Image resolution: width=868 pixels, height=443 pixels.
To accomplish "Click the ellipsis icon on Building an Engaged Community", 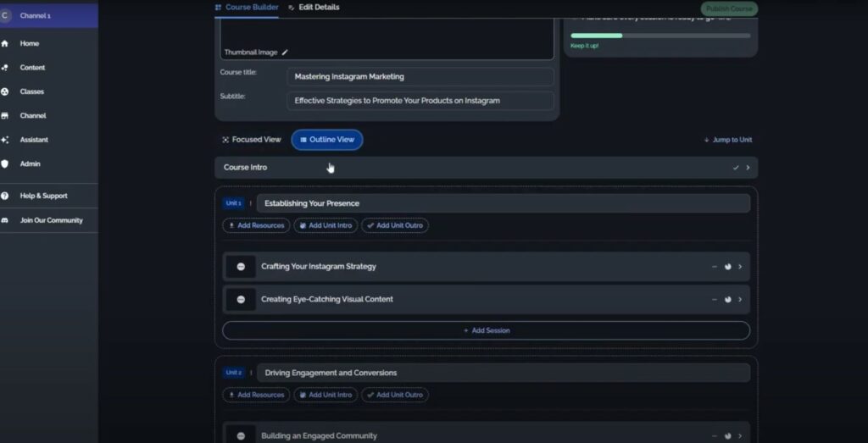I will pos(241,436).
